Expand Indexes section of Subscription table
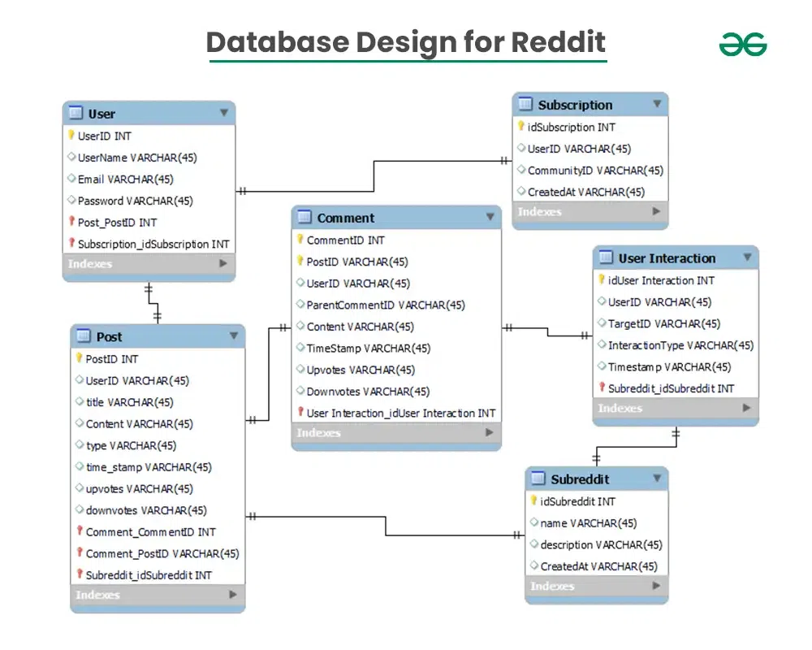The height and width of the screenshot is (650, 812). 656,211
